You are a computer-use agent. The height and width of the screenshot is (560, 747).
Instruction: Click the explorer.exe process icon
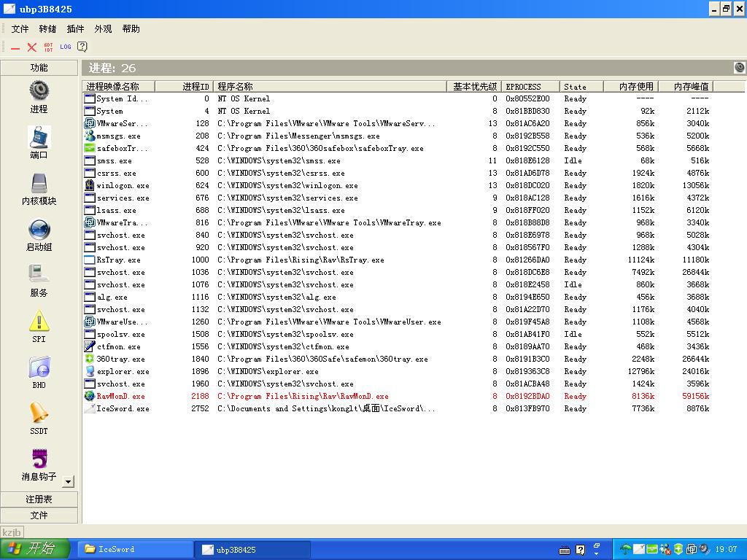(89, 371)
